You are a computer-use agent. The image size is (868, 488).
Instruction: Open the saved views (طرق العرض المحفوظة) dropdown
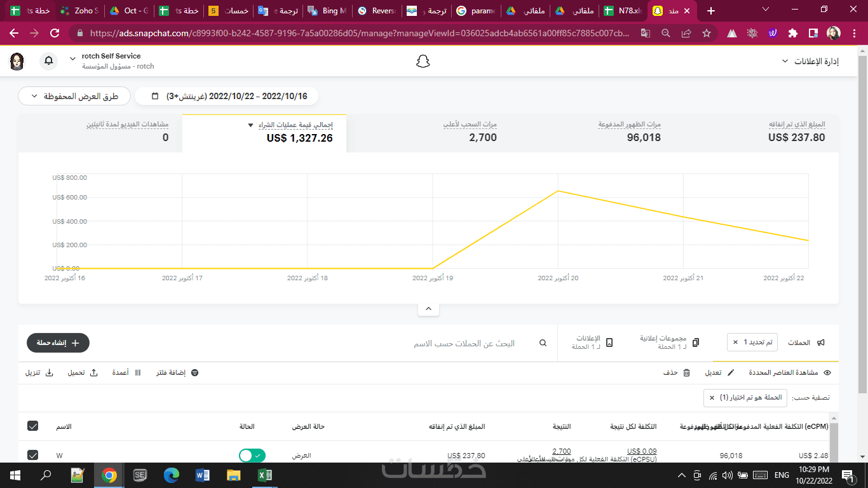pos(74,96)
